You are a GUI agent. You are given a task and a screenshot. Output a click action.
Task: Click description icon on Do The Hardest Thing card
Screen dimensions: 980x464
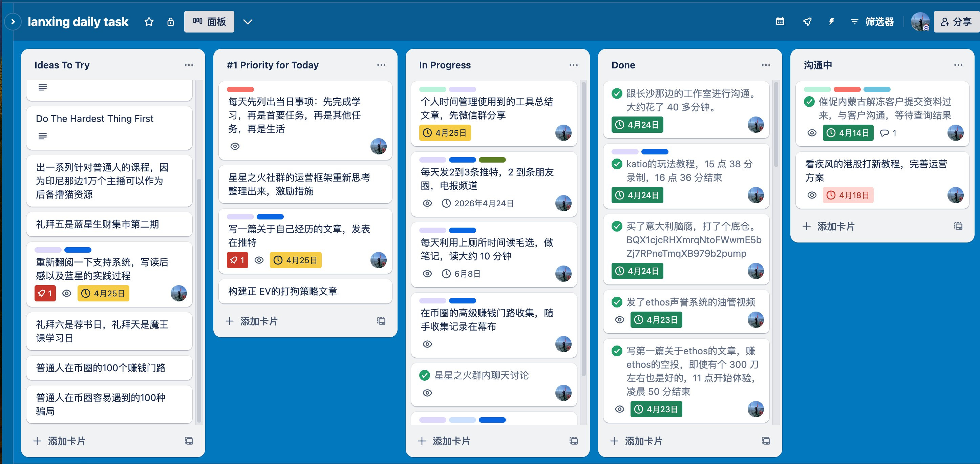pyautogui.click(x=43, y=136)
